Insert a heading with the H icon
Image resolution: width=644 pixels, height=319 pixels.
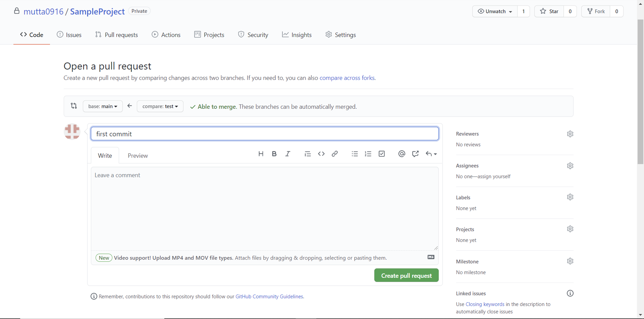[261, 154]
